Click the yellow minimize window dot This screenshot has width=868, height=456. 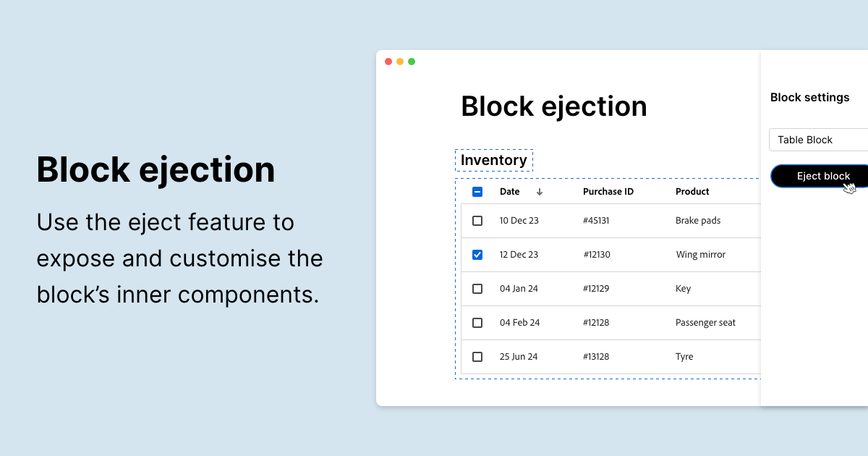coord(400,62)
